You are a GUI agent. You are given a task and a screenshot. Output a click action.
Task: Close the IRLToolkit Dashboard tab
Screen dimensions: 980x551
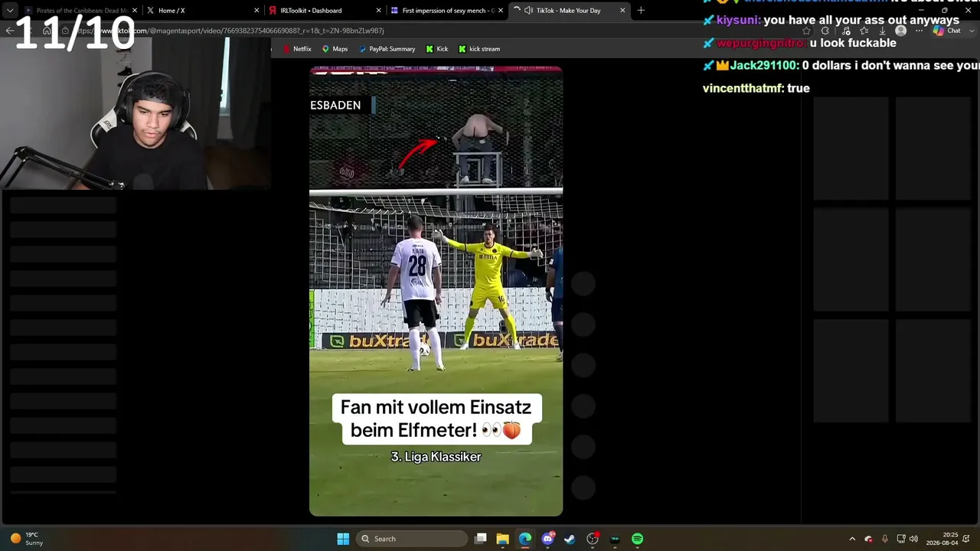[379, 11]
